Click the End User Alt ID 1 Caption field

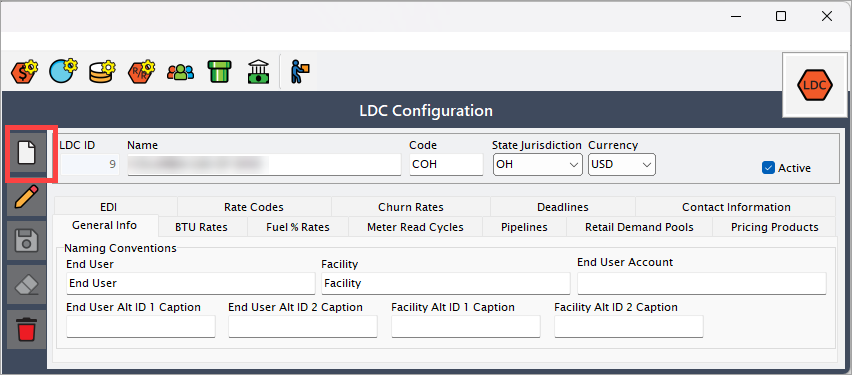click(x=141, y=327)
